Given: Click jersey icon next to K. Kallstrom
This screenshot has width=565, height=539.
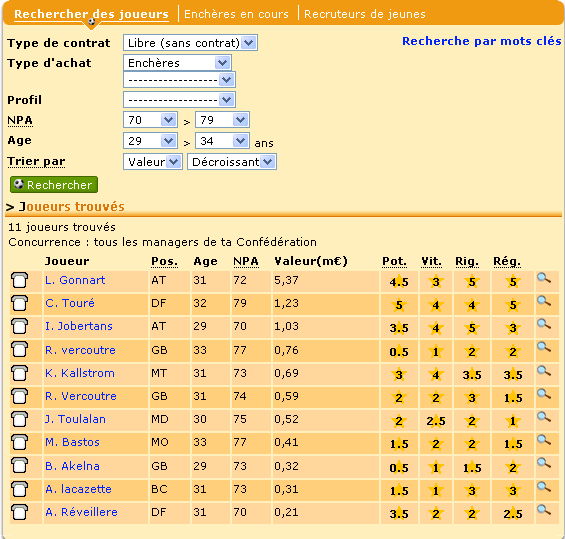Looking at the screenshot, I should point(19,373).
